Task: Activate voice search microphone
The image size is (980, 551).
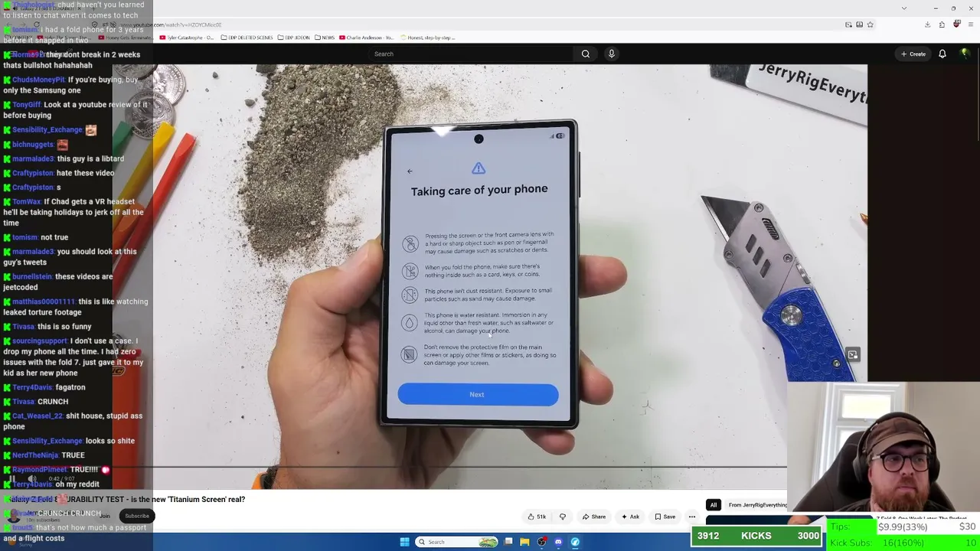Action: point(611,54)
